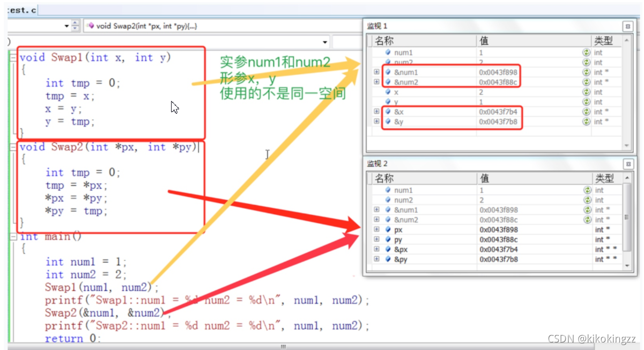Refresh the num1 value in 监视 2
Viewport: 644px width, 350px height.
[588, 190]
